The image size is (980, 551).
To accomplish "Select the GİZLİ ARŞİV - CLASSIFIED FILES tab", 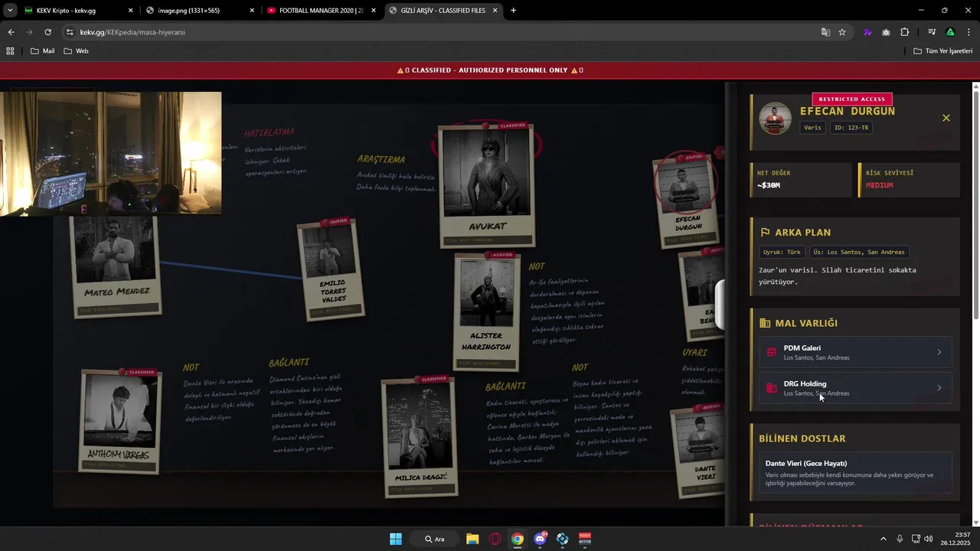I will tap(443, 11).
